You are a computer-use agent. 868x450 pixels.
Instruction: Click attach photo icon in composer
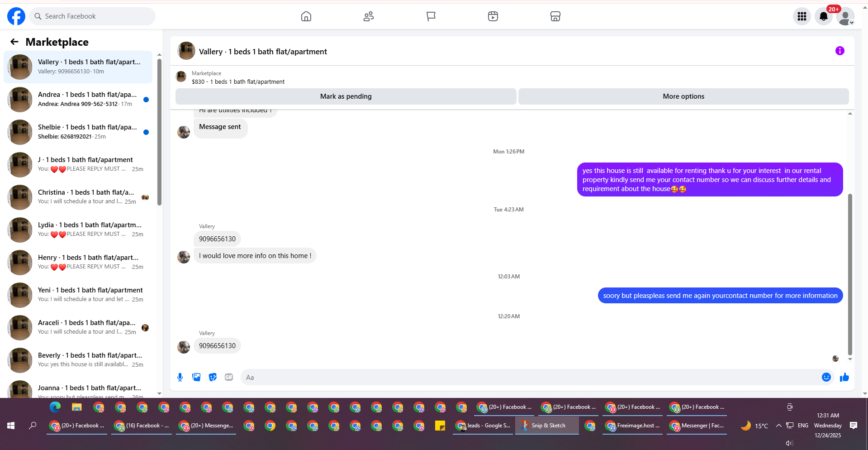(196, 377)
